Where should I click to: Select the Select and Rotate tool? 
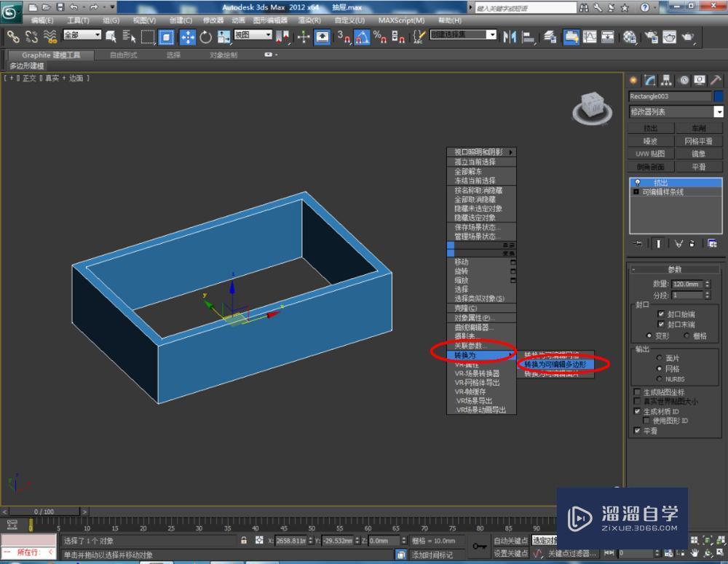207,36
